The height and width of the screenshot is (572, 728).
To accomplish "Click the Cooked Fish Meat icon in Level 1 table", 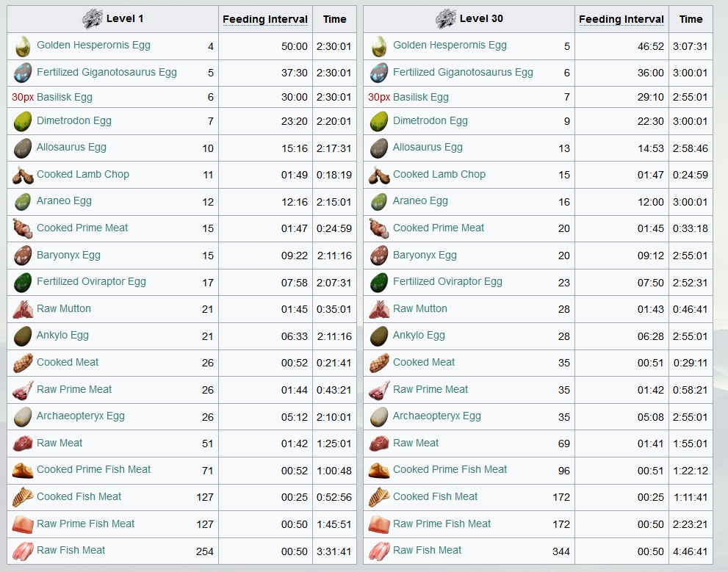I will tap(23, 497).
